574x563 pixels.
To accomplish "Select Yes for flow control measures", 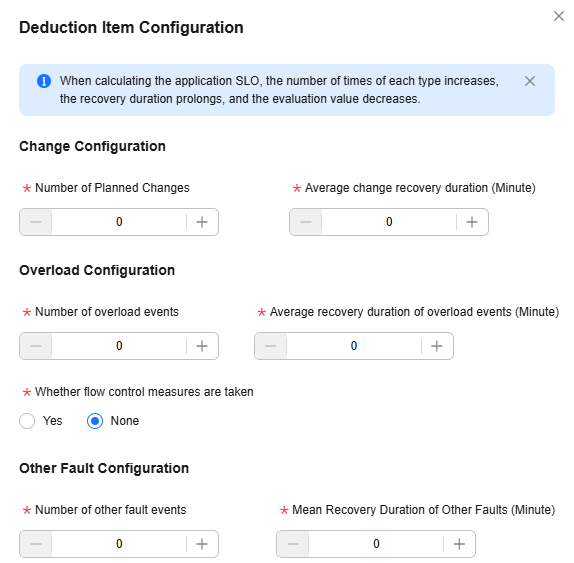I will [27, 421].
